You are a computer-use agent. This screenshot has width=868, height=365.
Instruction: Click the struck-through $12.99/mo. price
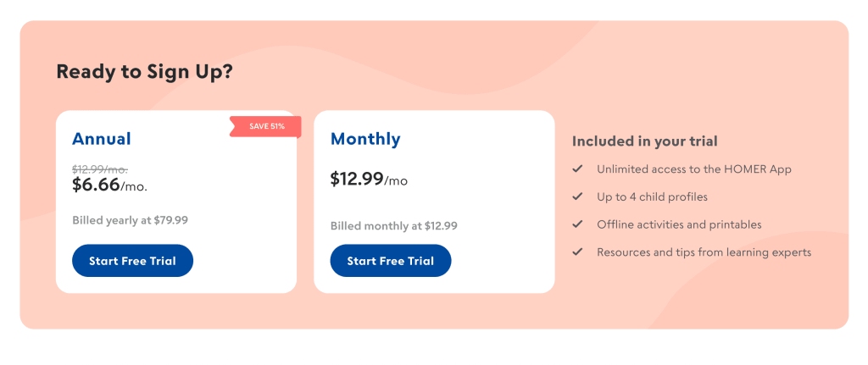pyautogui.click(x=99, y=169)
